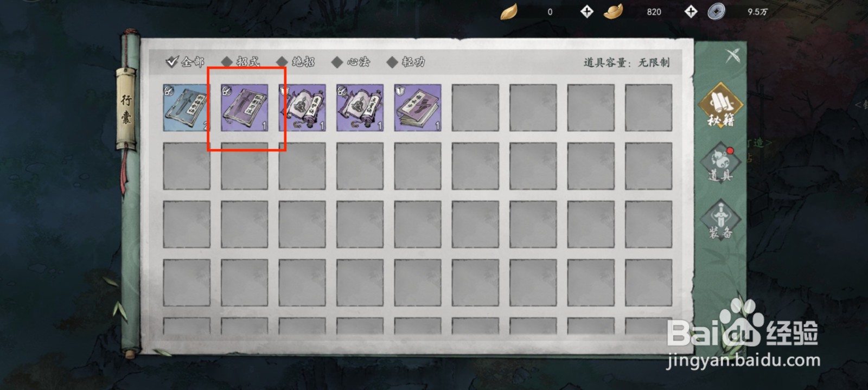Select the blue sword manual item
The width and height of the screenshot is (868, 390).
[x=186, y=107]
